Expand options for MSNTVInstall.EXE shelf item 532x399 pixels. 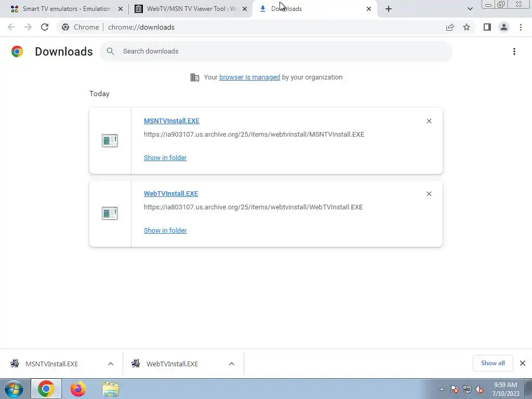pos(111,364)
